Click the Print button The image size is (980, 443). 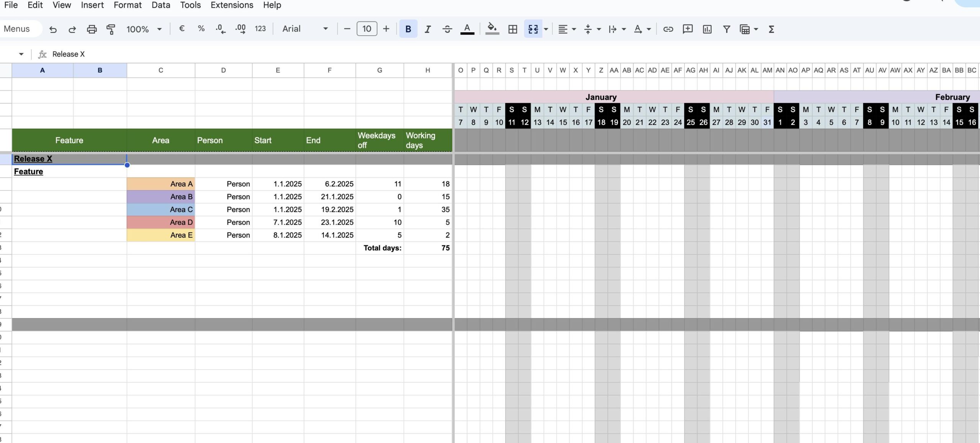(92, 29)
